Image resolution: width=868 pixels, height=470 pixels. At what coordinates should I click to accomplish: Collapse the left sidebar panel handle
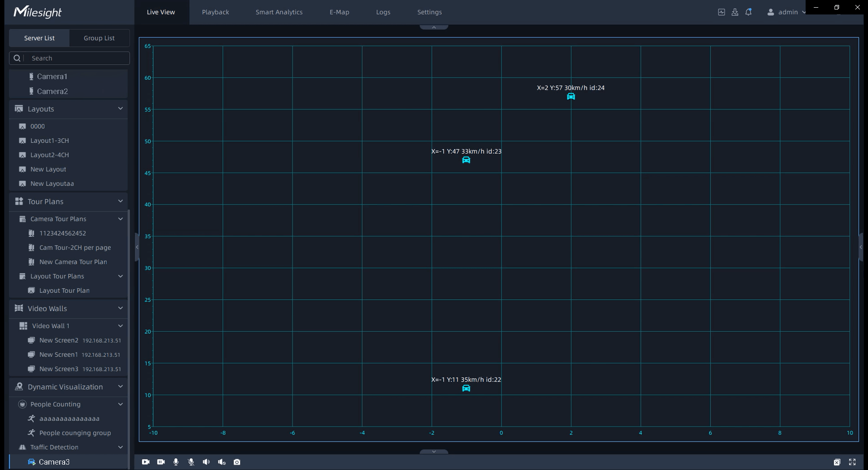pos(137,247)
